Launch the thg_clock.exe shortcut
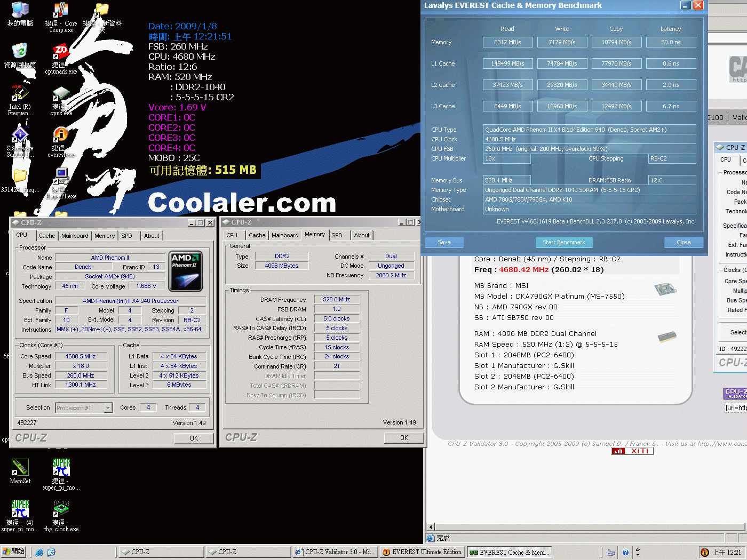The width and height of the screenshot is (747, 560). coord(61,515)
